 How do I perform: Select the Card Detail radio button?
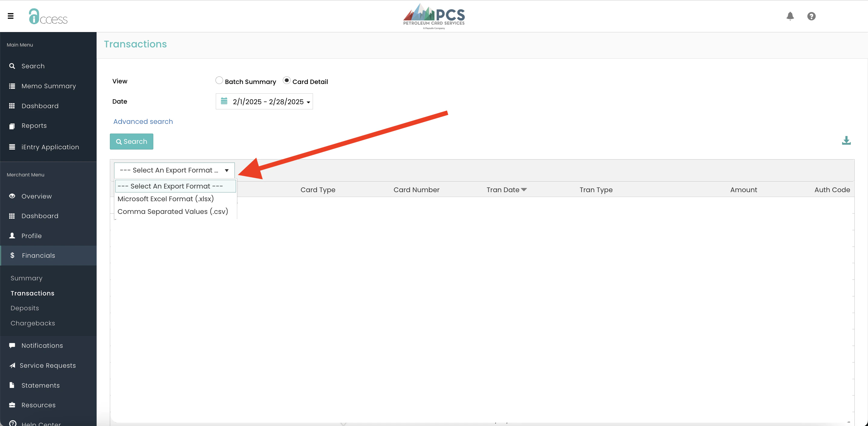point(286,81)
